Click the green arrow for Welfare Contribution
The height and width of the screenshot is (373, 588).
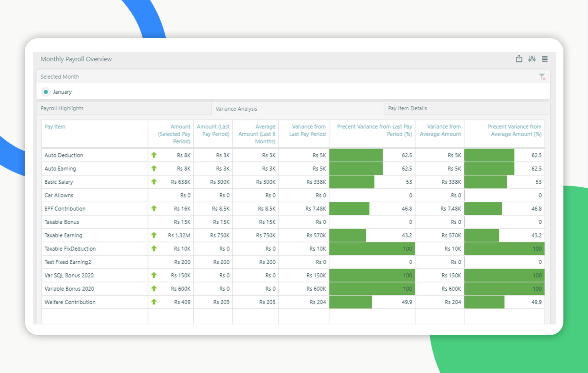[154, 302]
